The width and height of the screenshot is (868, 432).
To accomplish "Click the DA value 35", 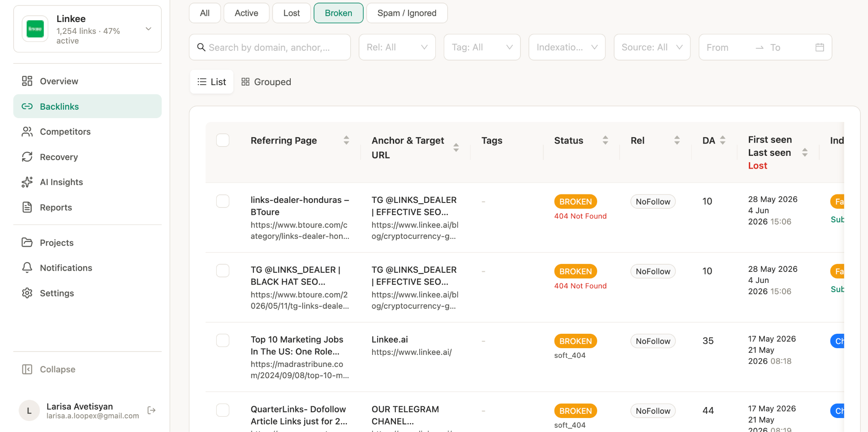I will (708, 341).
